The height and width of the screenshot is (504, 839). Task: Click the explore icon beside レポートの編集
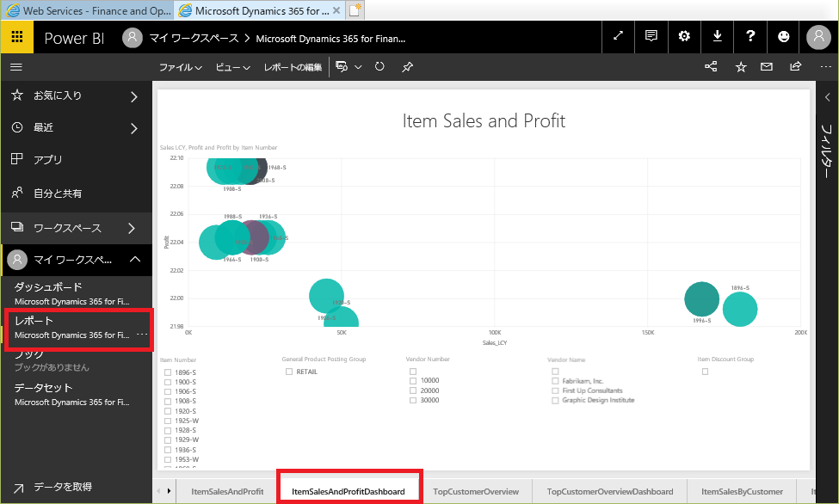coord(342,66)
